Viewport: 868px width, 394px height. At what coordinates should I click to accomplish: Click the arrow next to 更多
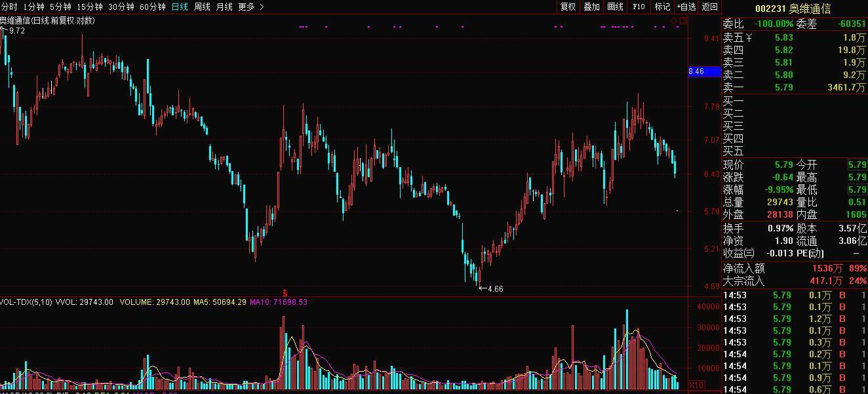point(262,7)
